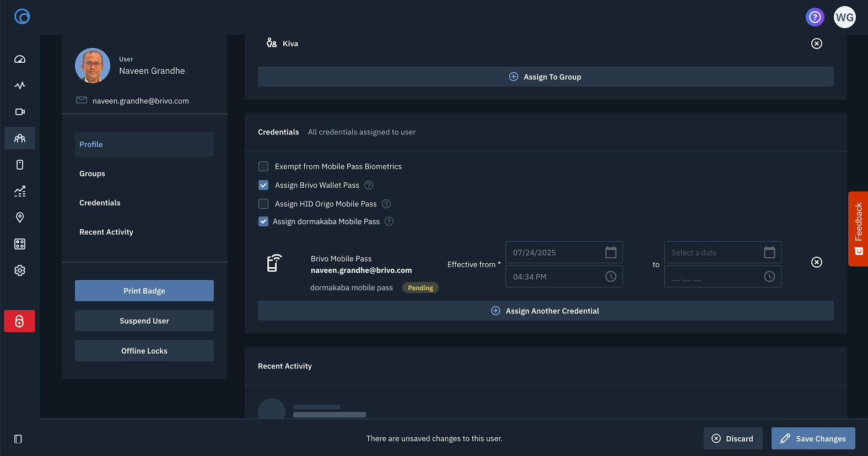Open the dashboard gauge icon in sidebar

point(20,59)
